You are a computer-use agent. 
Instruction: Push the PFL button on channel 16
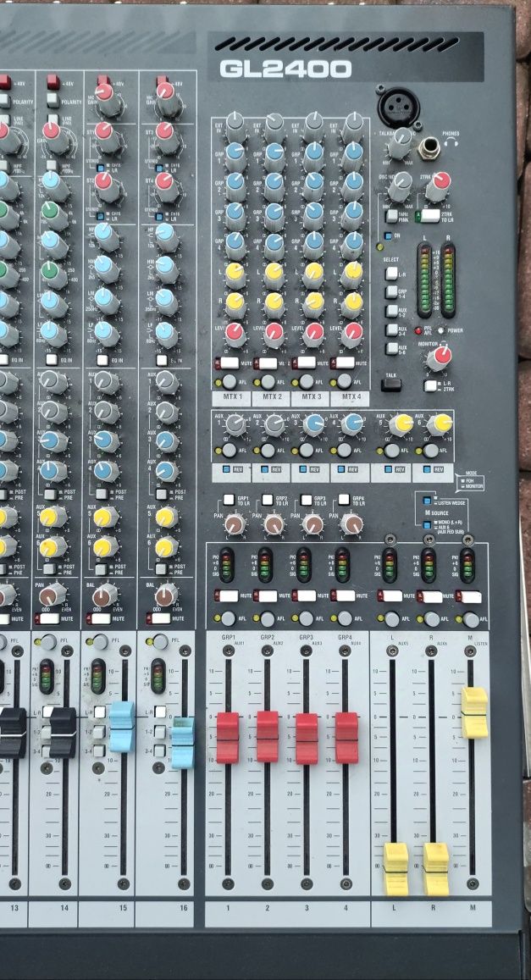tap(161, 641)
